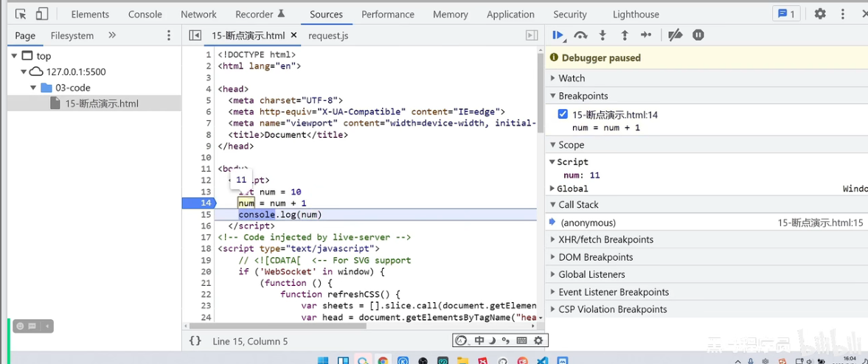
Task: Toggle the debugger sidebar pane
Action: pyautogui.click(x=532, y=35)
